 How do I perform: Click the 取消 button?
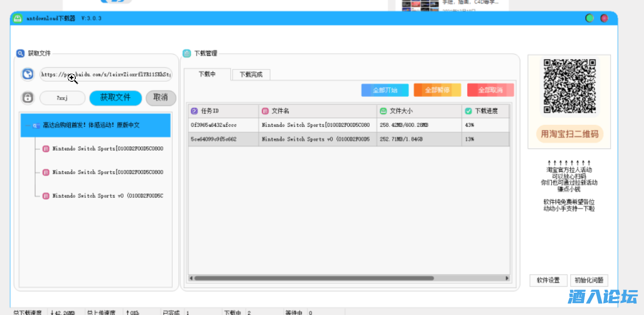tap(161, 98)
